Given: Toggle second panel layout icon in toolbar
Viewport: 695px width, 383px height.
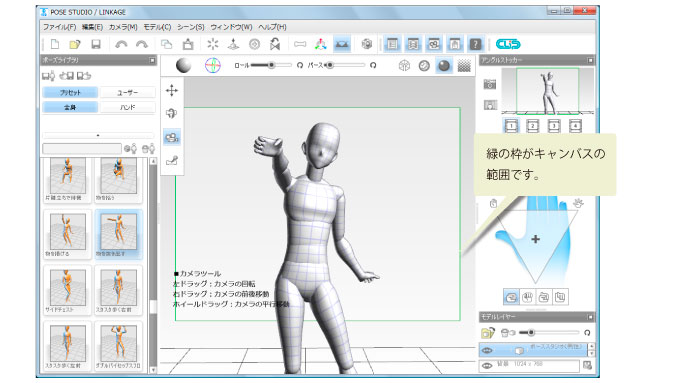Looking at the screenshot, I should (x=413, y=44).
